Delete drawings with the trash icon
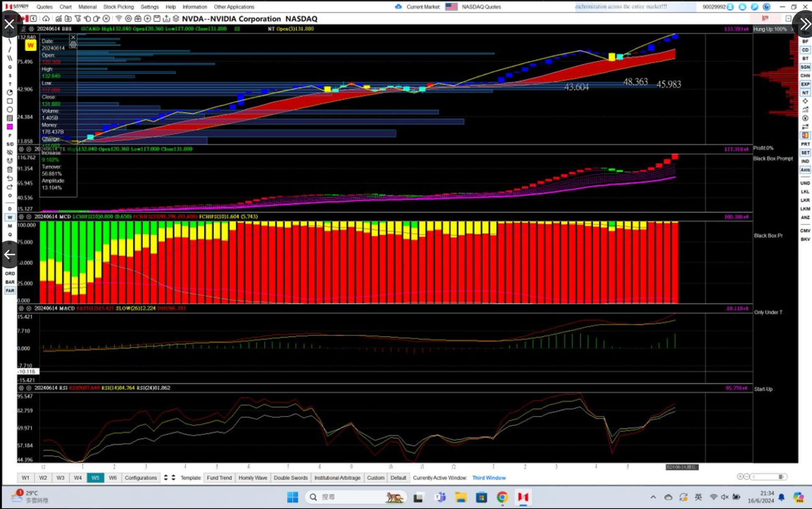This screenshot has width=812, height=509. tap(10, 169)
